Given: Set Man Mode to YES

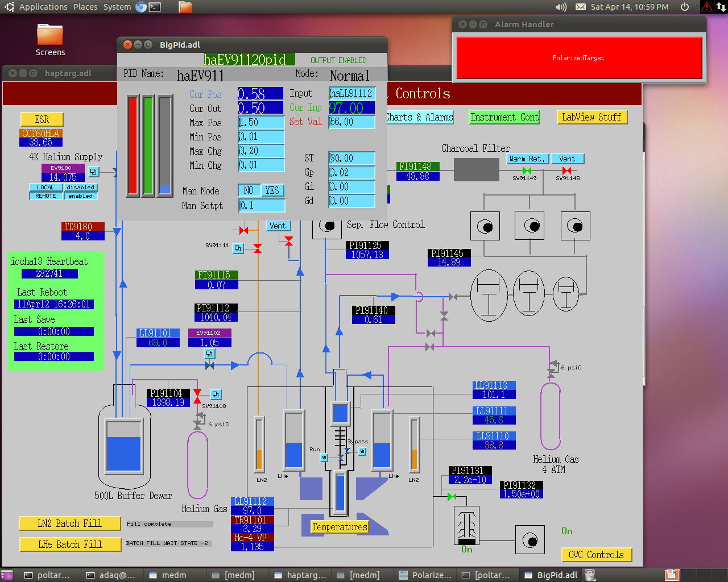Looking at the screenshot, I should (272, 190).
